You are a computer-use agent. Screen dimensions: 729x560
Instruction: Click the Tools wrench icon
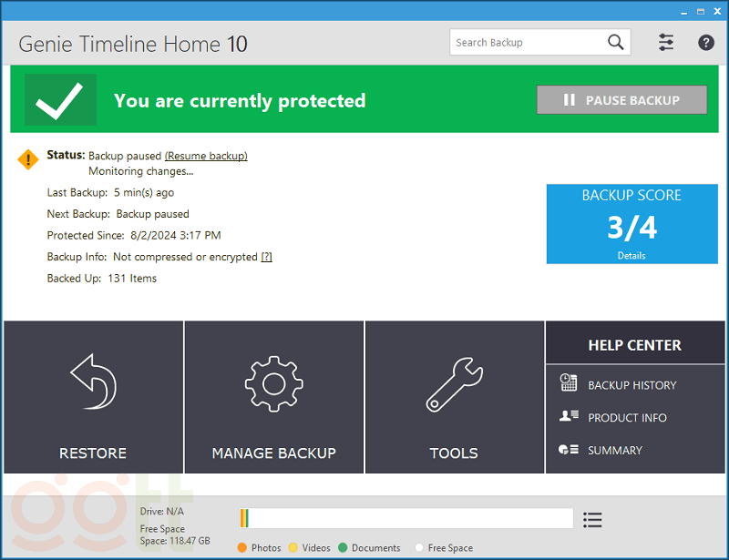[454, 382]
